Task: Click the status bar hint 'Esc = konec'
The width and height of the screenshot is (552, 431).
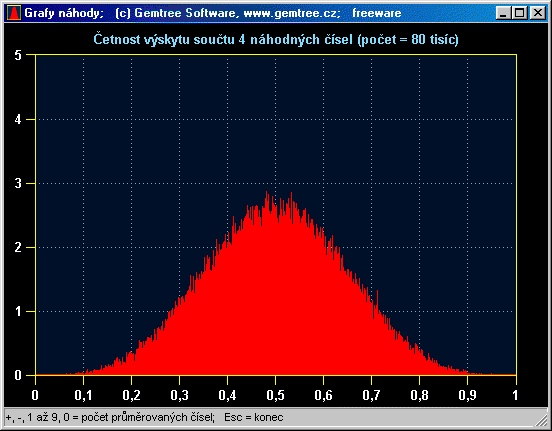Action: [x=253, y=418]
